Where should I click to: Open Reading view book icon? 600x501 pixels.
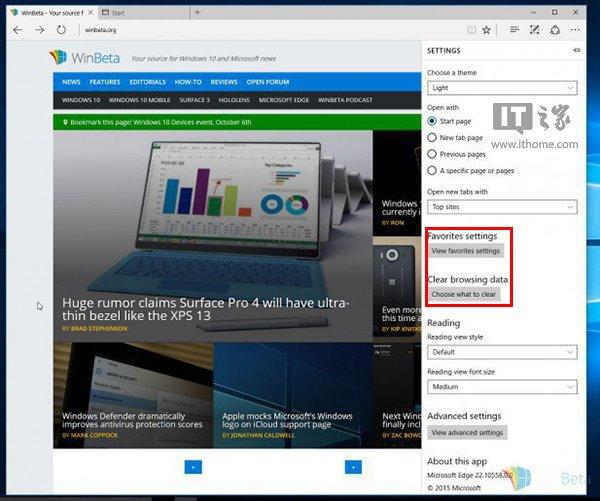[x=471, y=30]
